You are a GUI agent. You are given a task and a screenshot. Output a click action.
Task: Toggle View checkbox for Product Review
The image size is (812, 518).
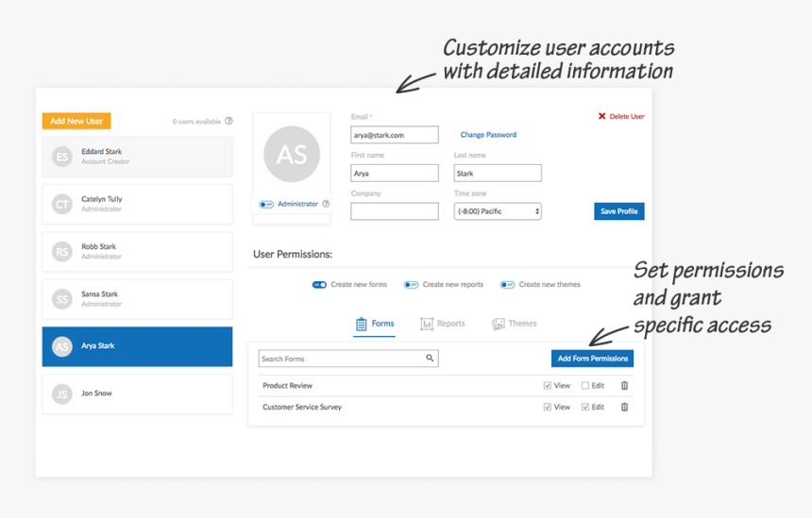pyautogui.click(x=548, y=386)
